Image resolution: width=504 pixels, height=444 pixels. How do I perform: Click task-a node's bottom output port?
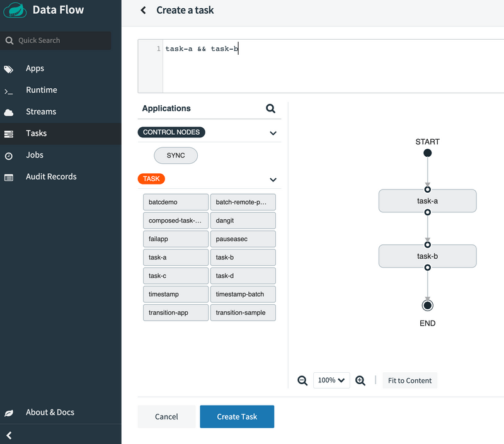coord(427,212)
